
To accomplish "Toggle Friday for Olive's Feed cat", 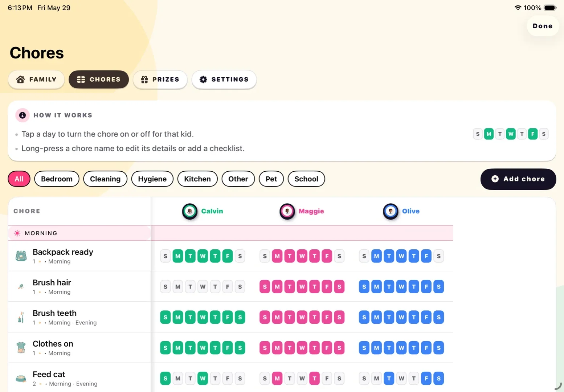I will point(426,379).
